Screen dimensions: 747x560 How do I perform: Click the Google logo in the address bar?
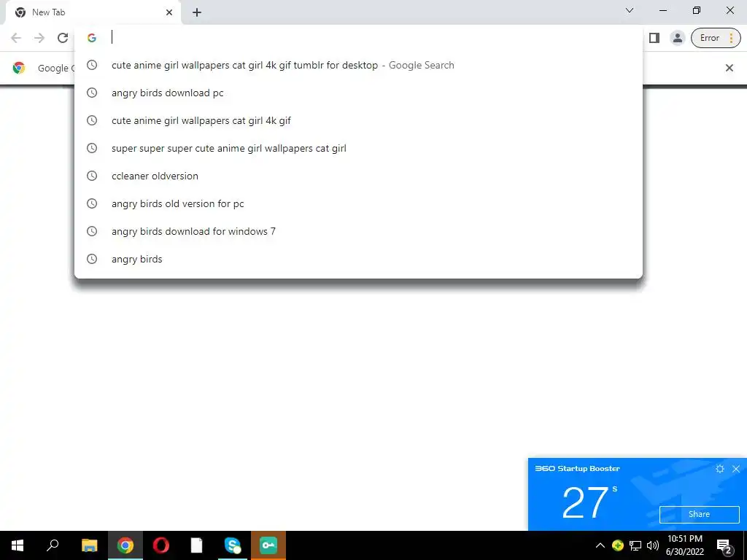click(x=92, y=38)
